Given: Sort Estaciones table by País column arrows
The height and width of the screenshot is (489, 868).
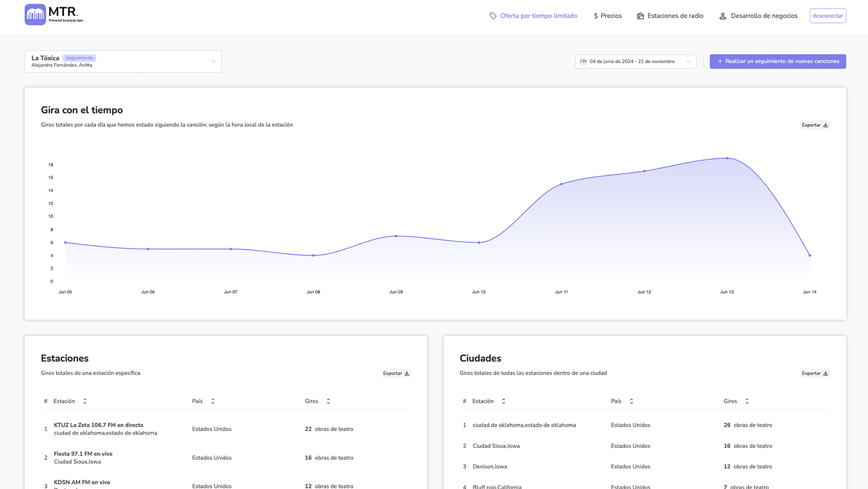Looking at the screenshot, I should point(213,401).
